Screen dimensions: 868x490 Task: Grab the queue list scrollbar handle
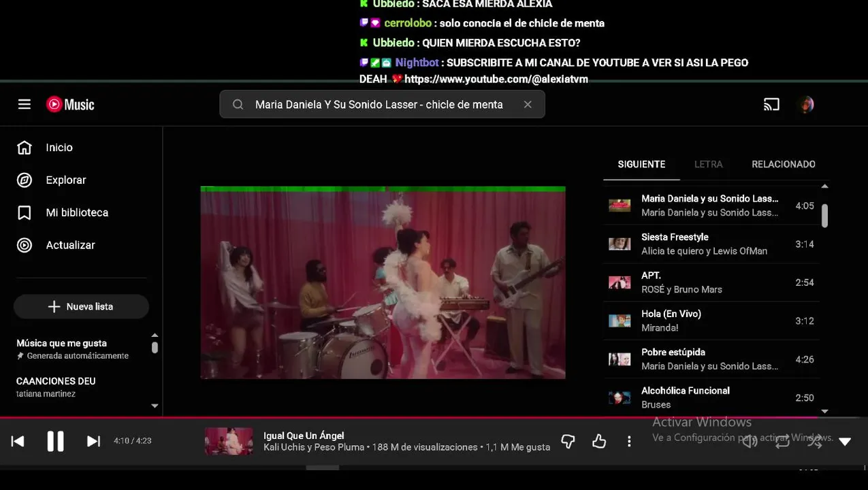[824, 216]
